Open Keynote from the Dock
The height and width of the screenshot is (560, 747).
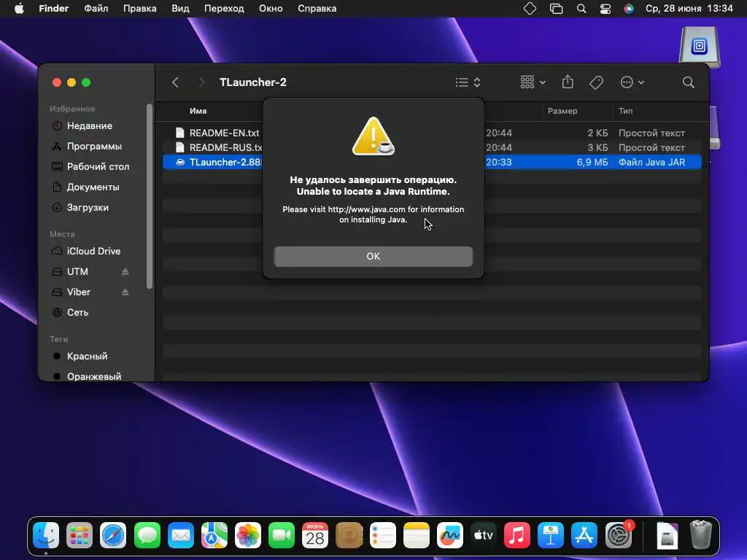tap(551, 535)
